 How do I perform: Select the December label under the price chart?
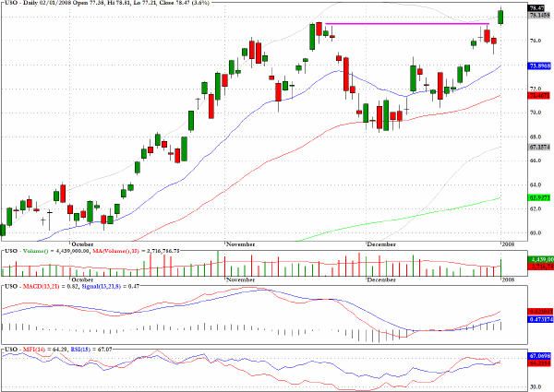380,244
